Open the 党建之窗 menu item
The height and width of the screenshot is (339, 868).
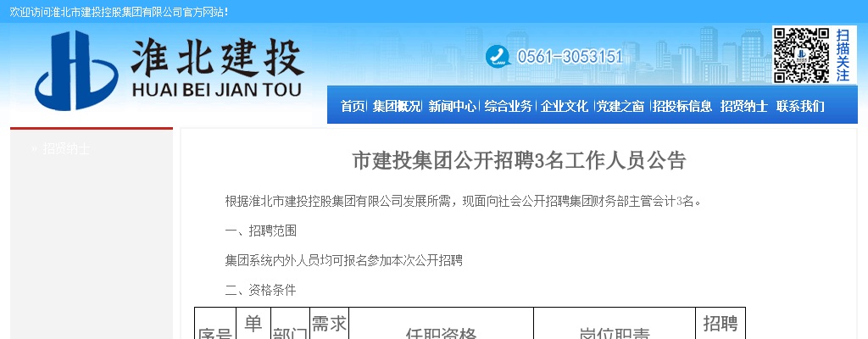point(620,106)
